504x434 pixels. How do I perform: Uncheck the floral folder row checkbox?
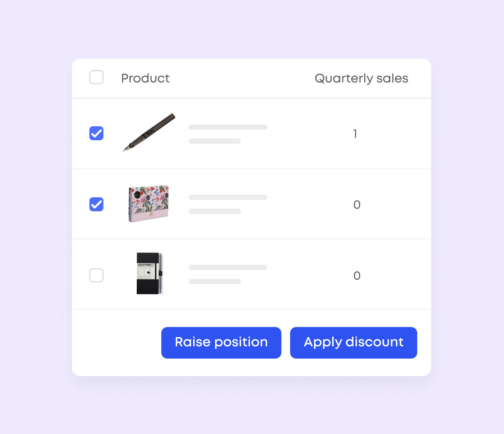[96, 204]
